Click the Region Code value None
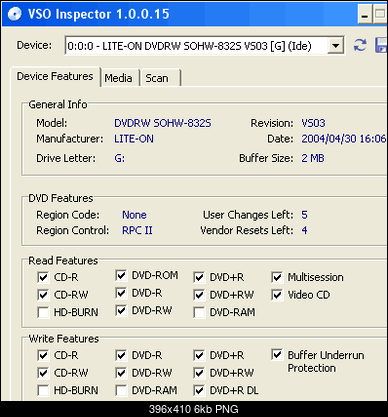The width and height of the screenshot is (388, 417). pyautogui.click(x=134, y=215)
